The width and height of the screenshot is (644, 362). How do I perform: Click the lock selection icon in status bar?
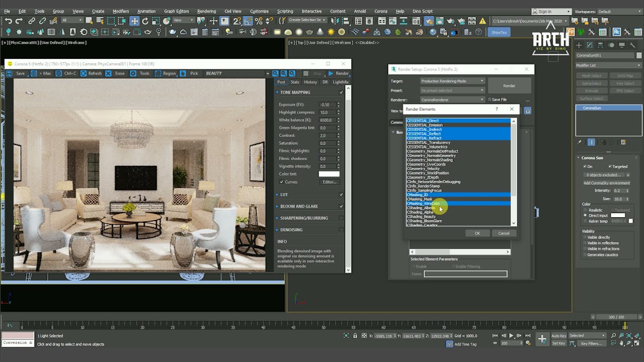tap(355, 335)
